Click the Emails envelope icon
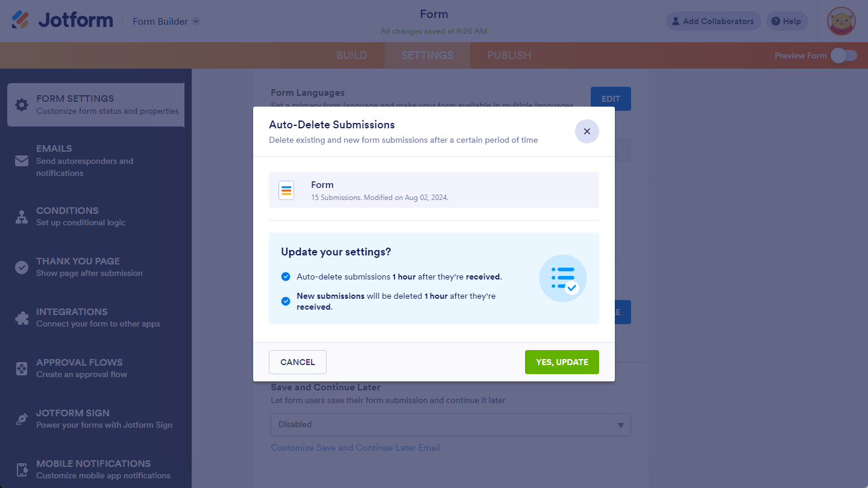Screen dimensions: 868x488 [x=22, y=161]
